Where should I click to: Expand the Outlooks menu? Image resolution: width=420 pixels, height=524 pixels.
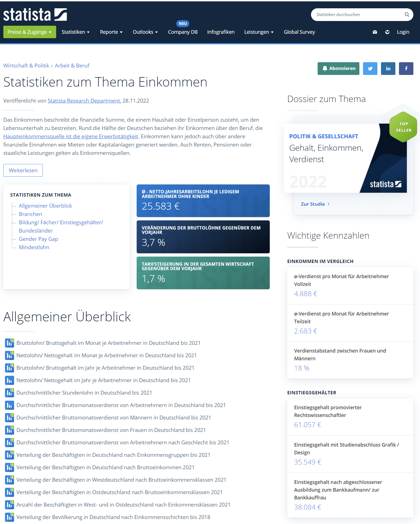145,32
